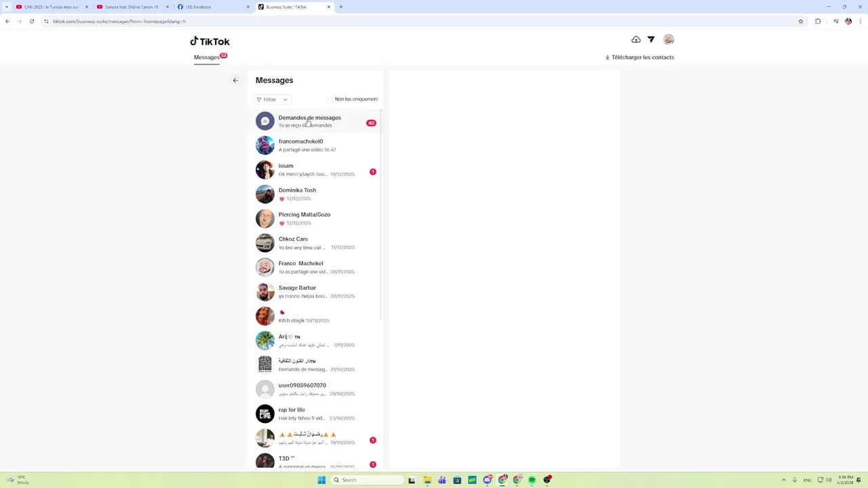Open a new browser tab
Viewport: 868px width, 488px height.
(340, 7)
